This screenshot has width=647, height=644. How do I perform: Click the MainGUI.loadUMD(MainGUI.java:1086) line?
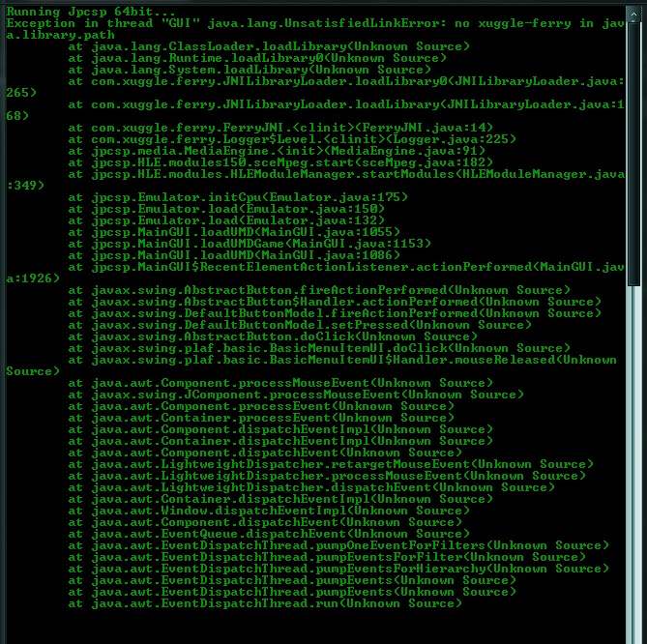pyautogui.click(x=234, y=255)
